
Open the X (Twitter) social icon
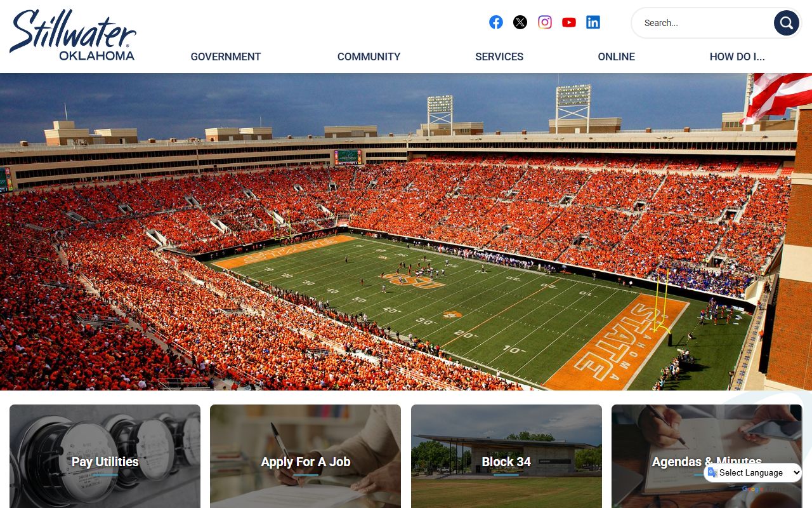[x=520, y=22]
